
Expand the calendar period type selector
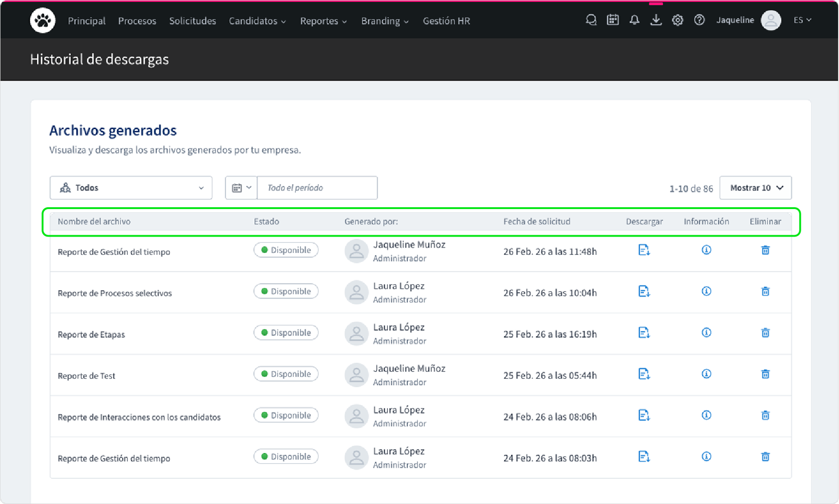click(x=241, y=188)
